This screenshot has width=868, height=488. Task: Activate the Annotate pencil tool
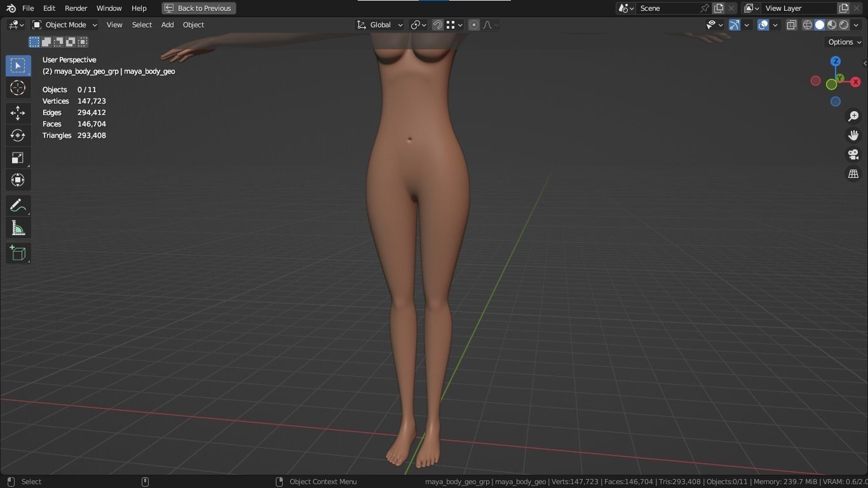pyautogui.click(x=18, y=205)
